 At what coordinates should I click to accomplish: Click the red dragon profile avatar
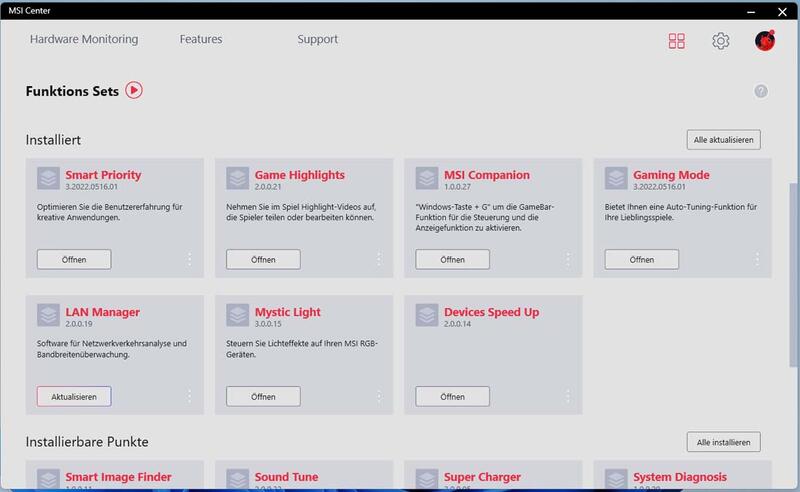pyautogui.click(x=765, y=40)
